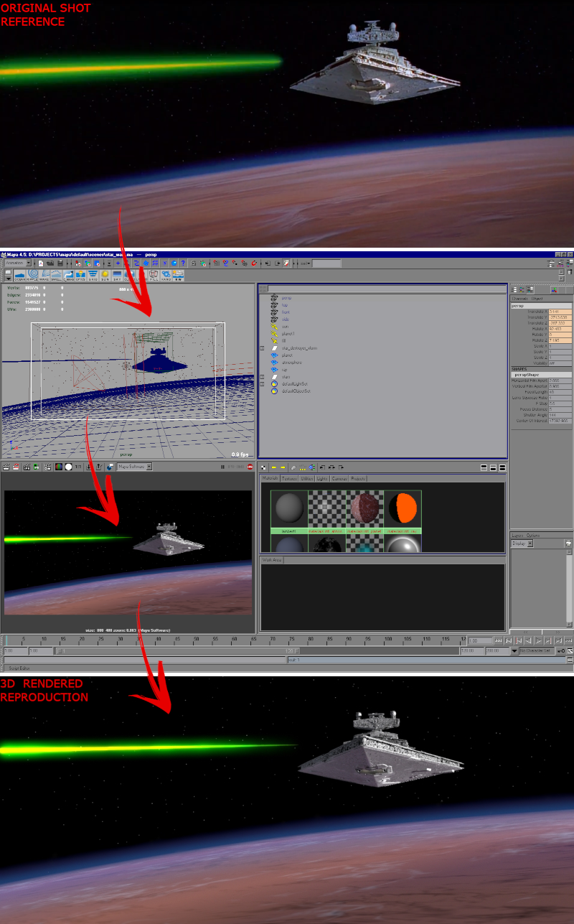This screenshot has height=924, width=574.
Task: Click go to start of playback range
Action: click(498, 640)
